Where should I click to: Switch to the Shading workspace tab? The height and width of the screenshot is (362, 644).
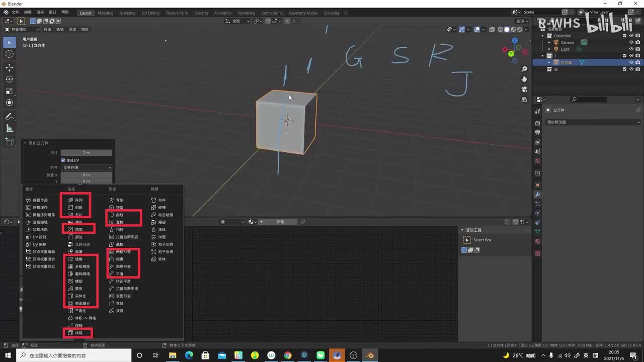point(201,13)
